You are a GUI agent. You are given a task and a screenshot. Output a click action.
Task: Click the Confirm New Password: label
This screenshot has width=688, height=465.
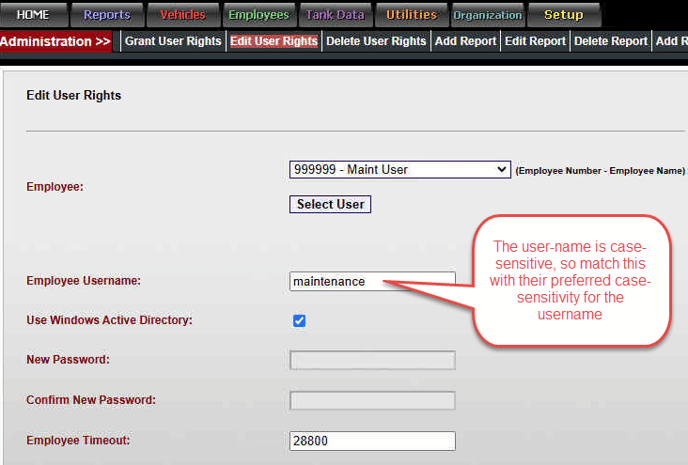pos(91,400)
